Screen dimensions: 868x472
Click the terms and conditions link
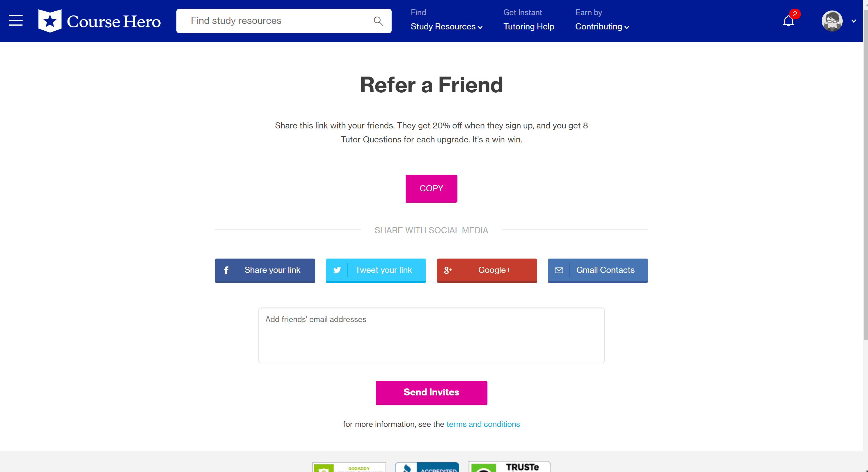(483, 424)
